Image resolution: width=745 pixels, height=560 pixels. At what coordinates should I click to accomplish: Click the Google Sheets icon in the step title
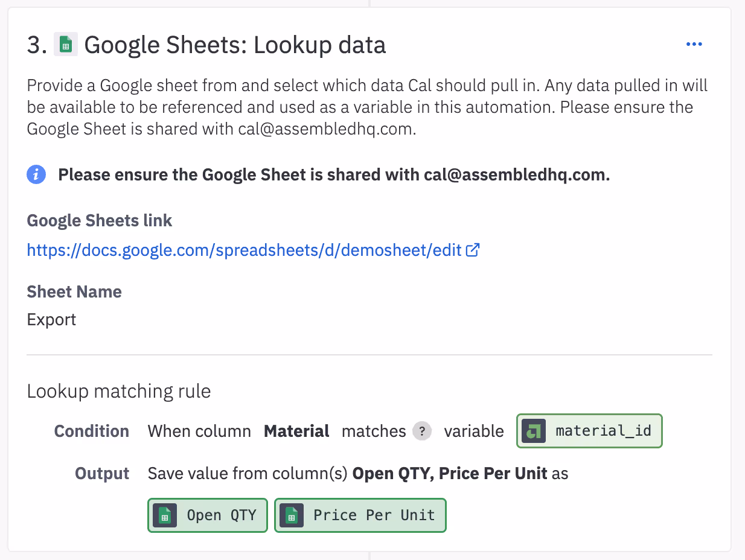point(66,45)
